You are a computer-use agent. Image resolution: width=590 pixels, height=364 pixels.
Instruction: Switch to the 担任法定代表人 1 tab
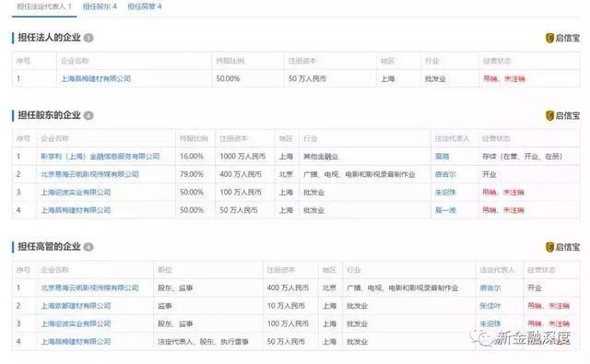click(x=44, y=6)
